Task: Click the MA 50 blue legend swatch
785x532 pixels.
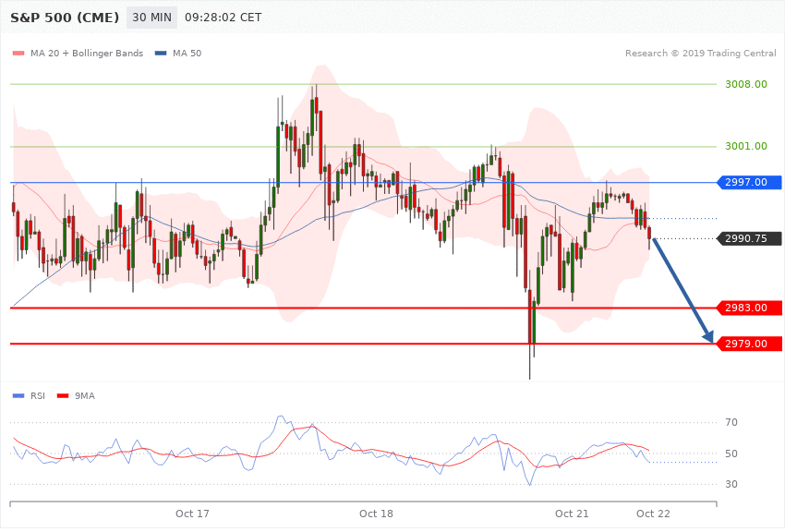Action: [x=161, y=53]
